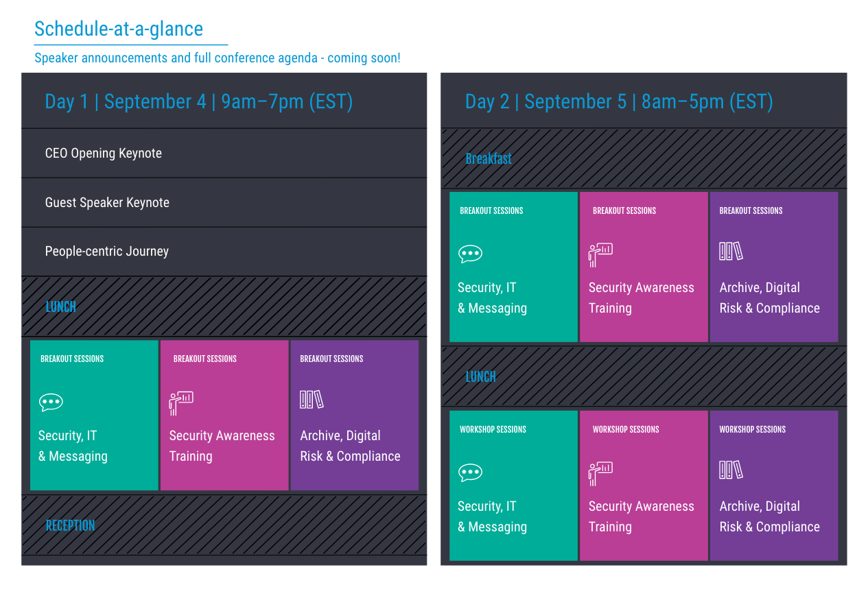Click the Day 2 LUNCH hatched block
The height and width of the screenshot is (591, 868).
click(644, 376)
